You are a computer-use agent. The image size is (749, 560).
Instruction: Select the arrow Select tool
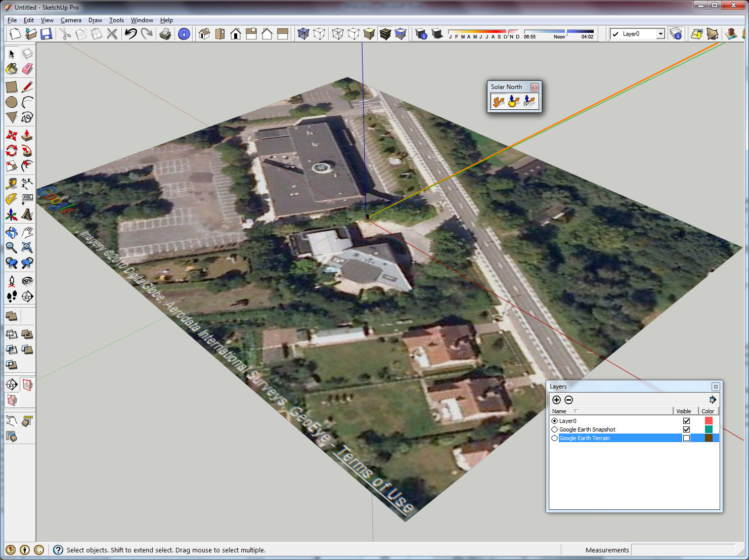[x=12, y=54]
